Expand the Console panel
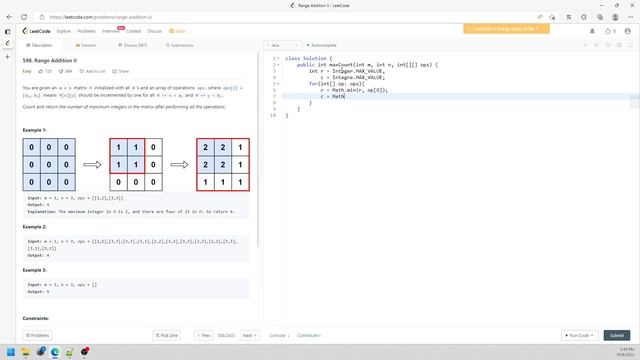640x360 pixels. 280,336
